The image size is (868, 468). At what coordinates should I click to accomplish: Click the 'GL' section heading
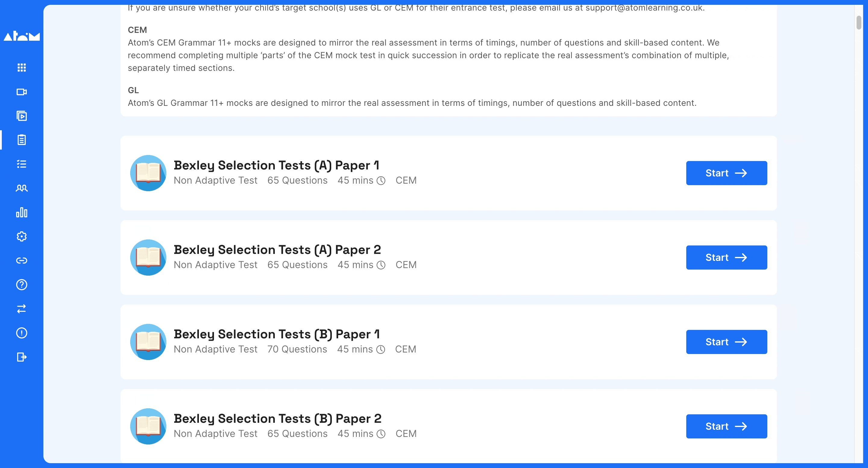[133, 90]
